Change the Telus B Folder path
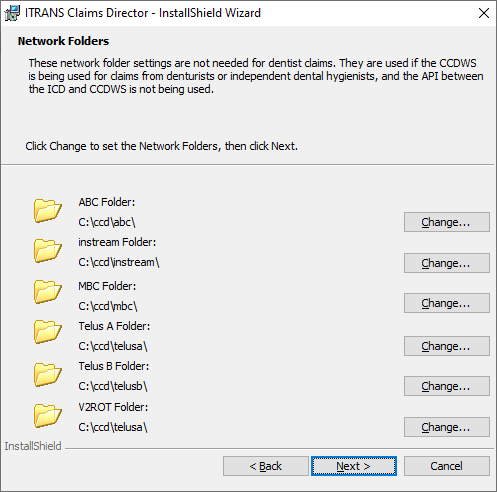Viewport: 497px width, 492px height. pos(447,386)
